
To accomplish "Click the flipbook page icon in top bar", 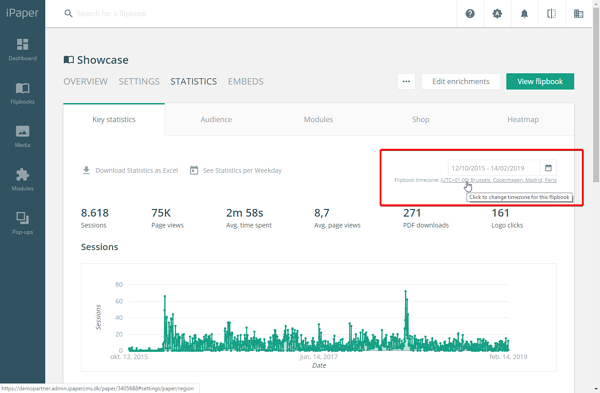I will coord(551,14).
